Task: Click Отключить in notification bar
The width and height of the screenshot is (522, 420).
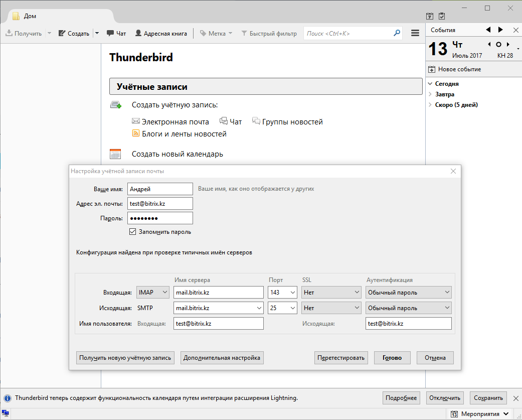Action: coord(445,398)
